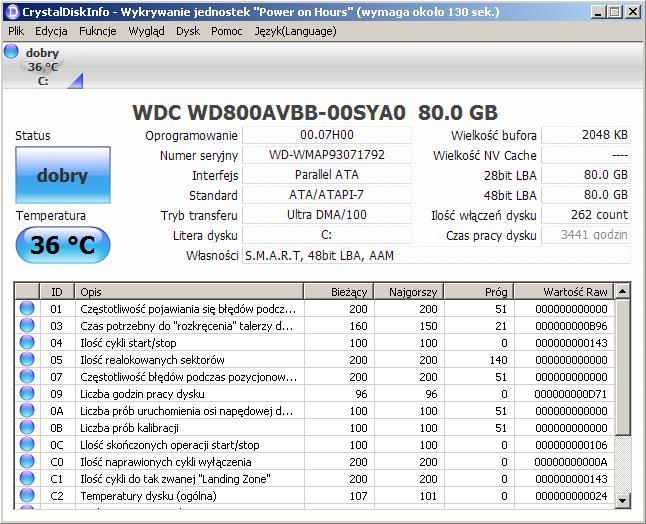Image resolution: width=646 pixels, height=524 pixels.
Task: Click the Standard field ATA/ATAPI-7
Action: pos(327,195)
